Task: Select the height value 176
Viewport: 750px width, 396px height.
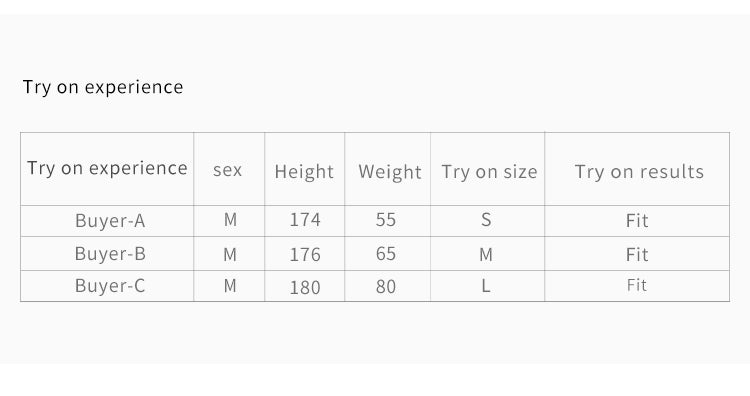Action: click(x=305, y=255)
